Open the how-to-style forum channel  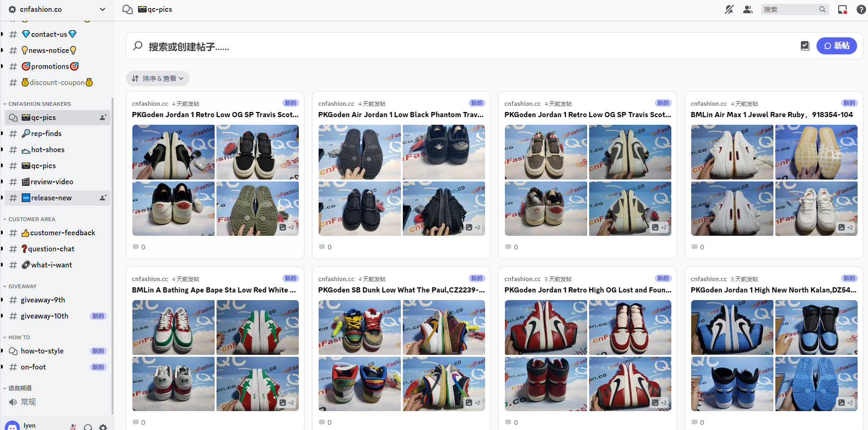[x=58, y=351]
